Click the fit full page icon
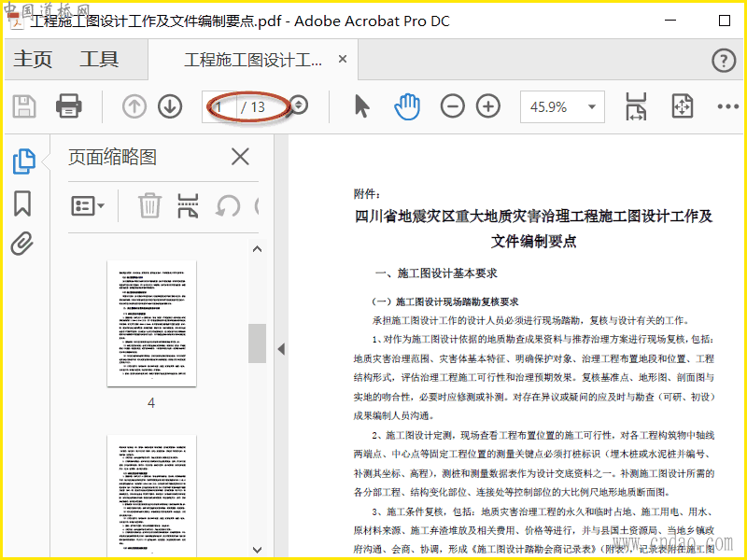Screen dimensions: 747x560 tap(683, 106)
